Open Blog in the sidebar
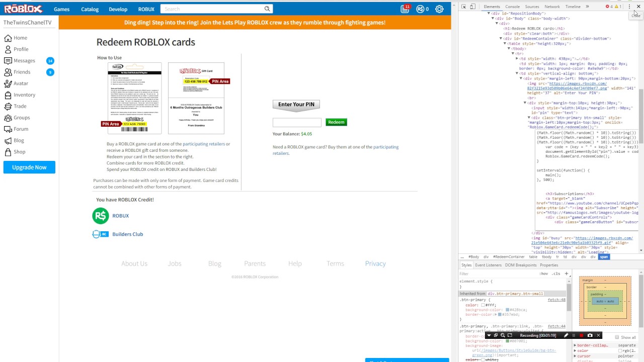Viewport: 644px width, 362px height. (14, 140)
